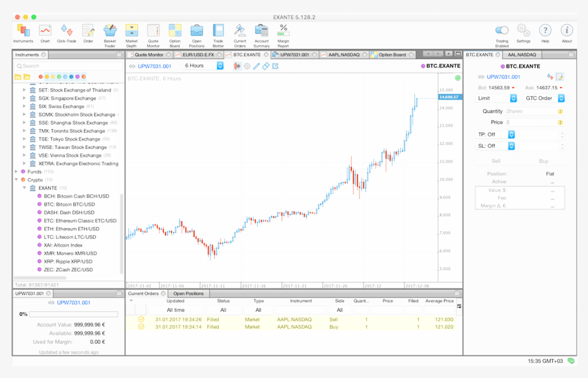
Task: Switch to the AAL.NASDAQ order tab
Action: (522, 55)
